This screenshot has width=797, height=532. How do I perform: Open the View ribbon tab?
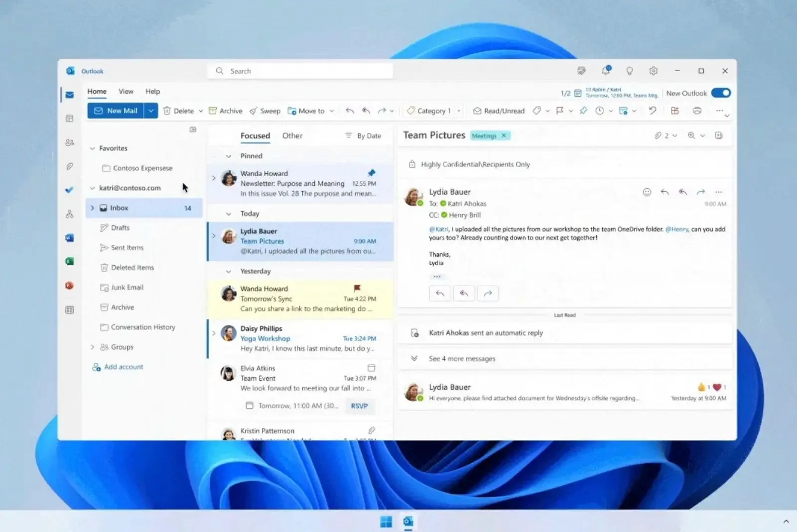(x=126, y=92)
